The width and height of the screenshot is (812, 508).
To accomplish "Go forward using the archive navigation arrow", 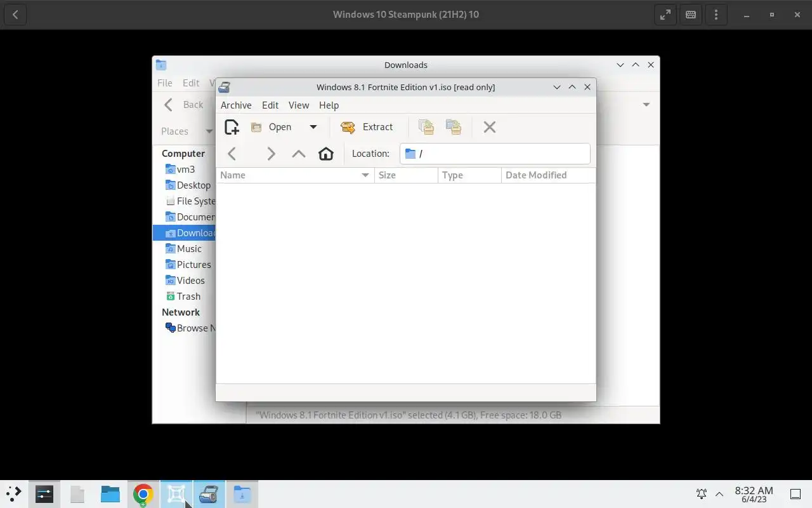I will pos(271,154).
